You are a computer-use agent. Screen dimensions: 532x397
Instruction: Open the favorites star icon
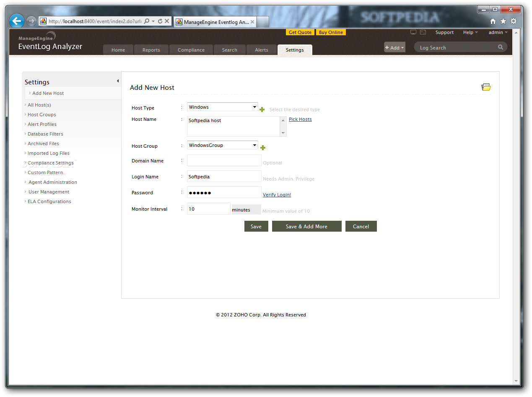503,21
